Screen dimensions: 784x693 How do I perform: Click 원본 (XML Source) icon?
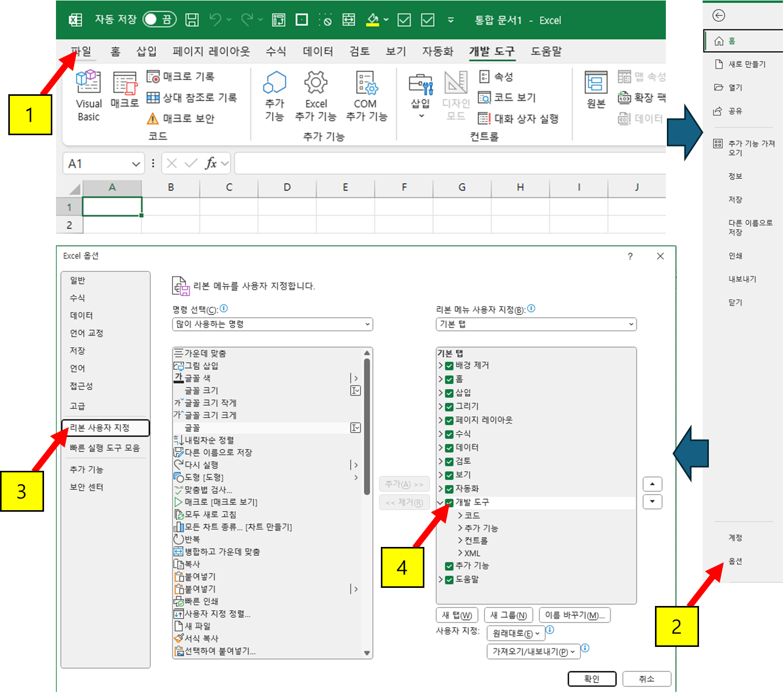pyautogui.click(x=596, y=83)
